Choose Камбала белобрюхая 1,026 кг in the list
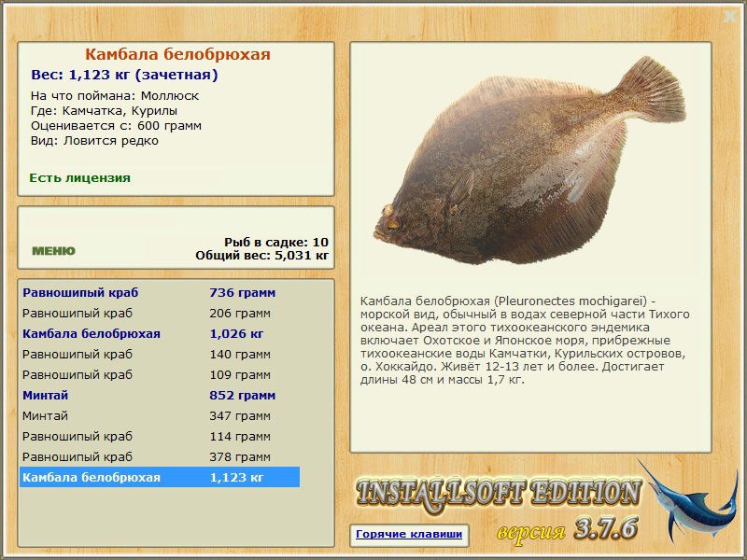747x560 pixels. tap(159, 333)
